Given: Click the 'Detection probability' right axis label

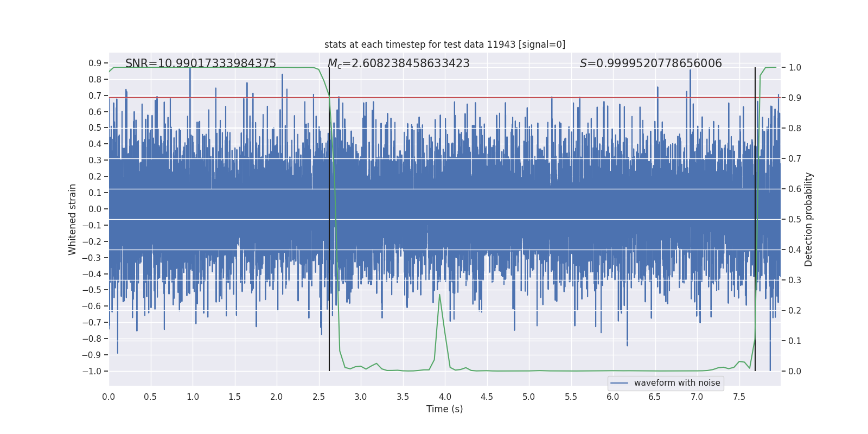Looking at the screenshot, I should point(809,219).
